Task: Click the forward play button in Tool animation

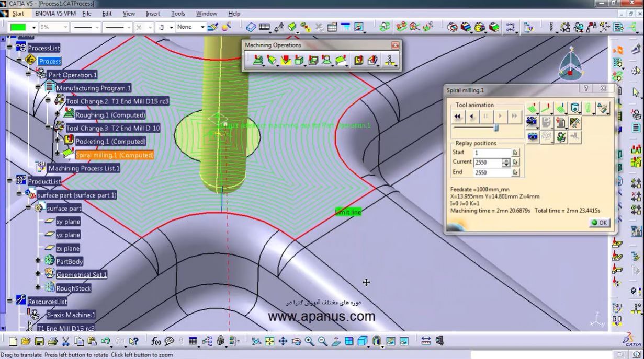Action: coord(500,117)
